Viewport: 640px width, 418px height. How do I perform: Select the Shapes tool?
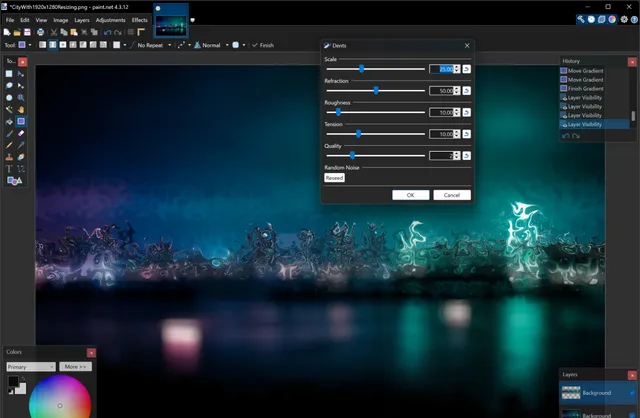[14, 180]
